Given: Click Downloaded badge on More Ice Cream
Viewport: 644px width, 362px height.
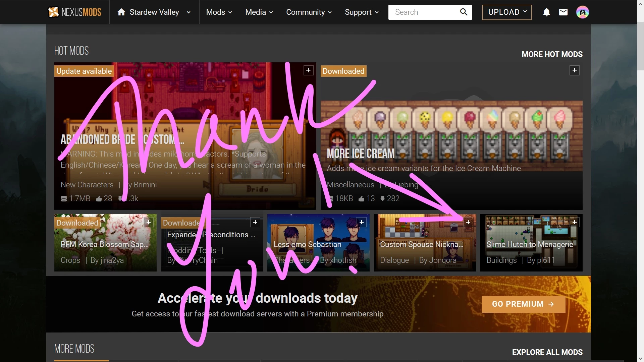Looking at the screenshot, I should 343,71.
